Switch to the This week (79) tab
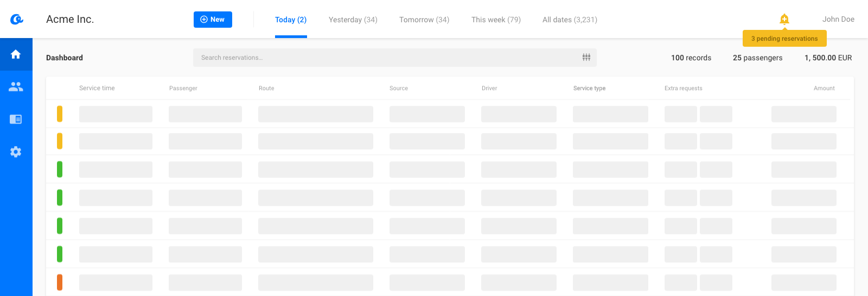The image size is (868, 296). tap(496, 20)
